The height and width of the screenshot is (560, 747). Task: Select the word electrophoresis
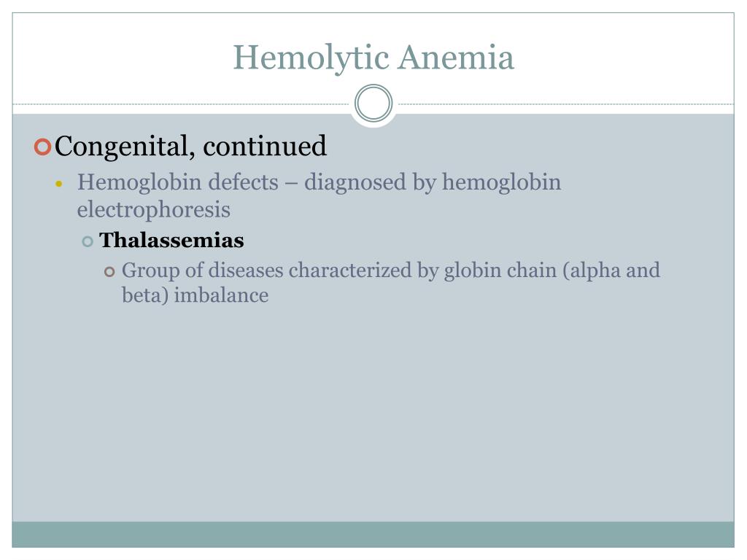(x=154, y=210)
